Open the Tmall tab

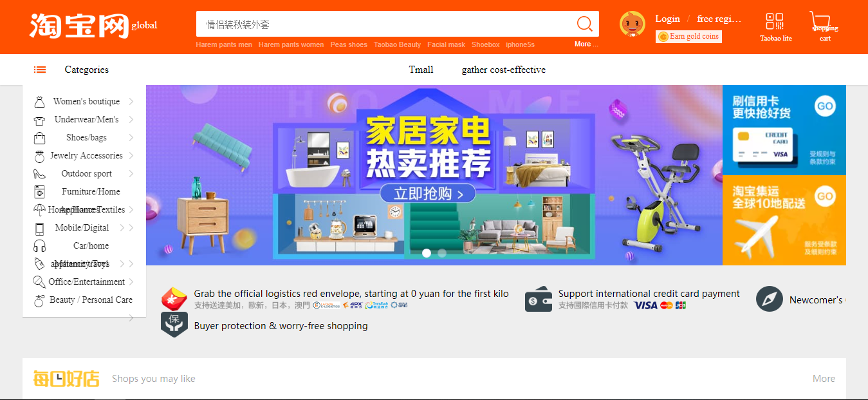[421, 70]
